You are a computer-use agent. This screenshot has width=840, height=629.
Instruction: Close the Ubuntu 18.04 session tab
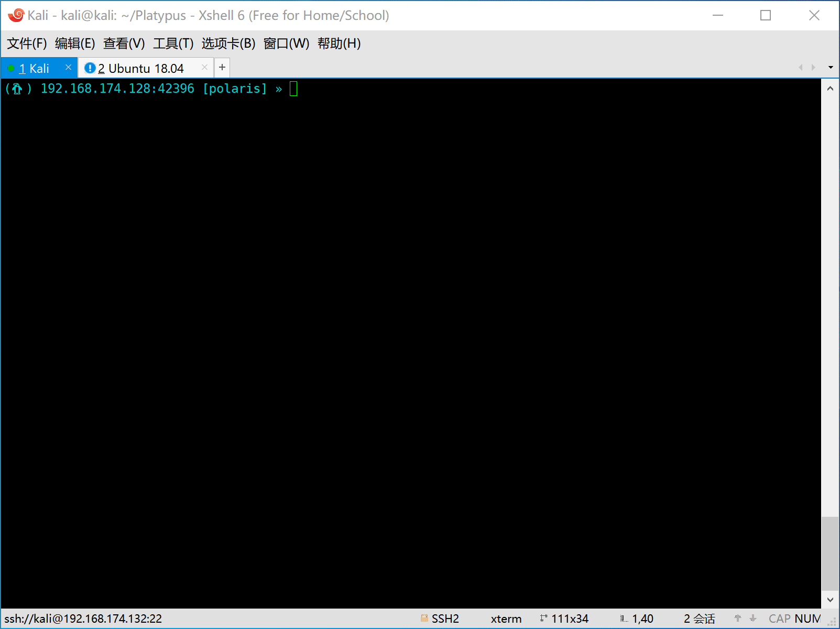click(x=205, y=67)
